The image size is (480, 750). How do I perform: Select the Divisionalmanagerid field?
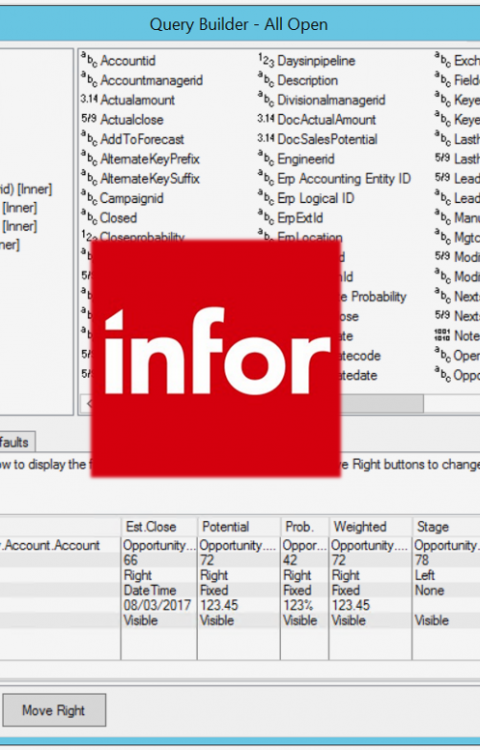tap(331, 100)
